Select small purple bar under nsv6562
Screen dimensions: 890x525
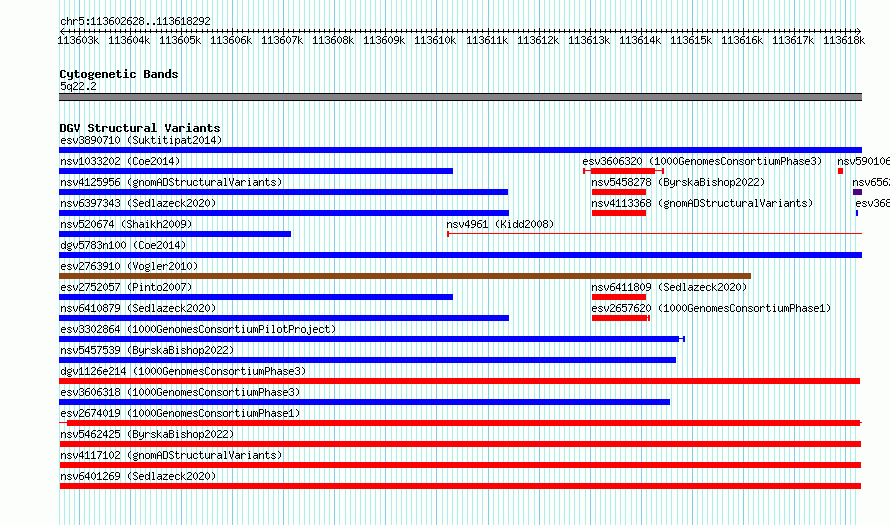(857, 192)
